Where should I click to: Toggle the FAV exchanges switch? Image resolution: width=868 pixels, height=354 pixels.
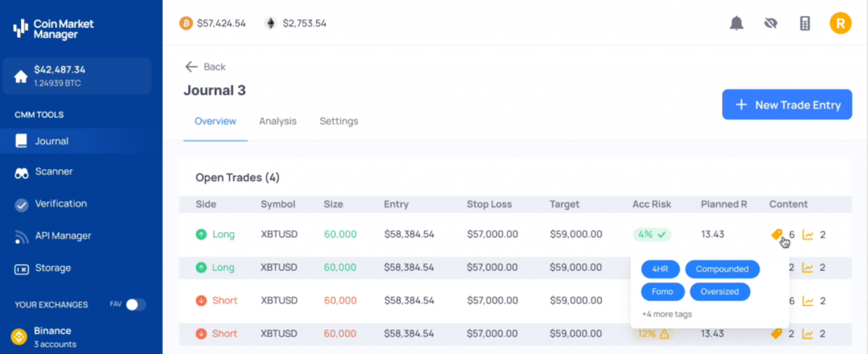tap(136, 304)
